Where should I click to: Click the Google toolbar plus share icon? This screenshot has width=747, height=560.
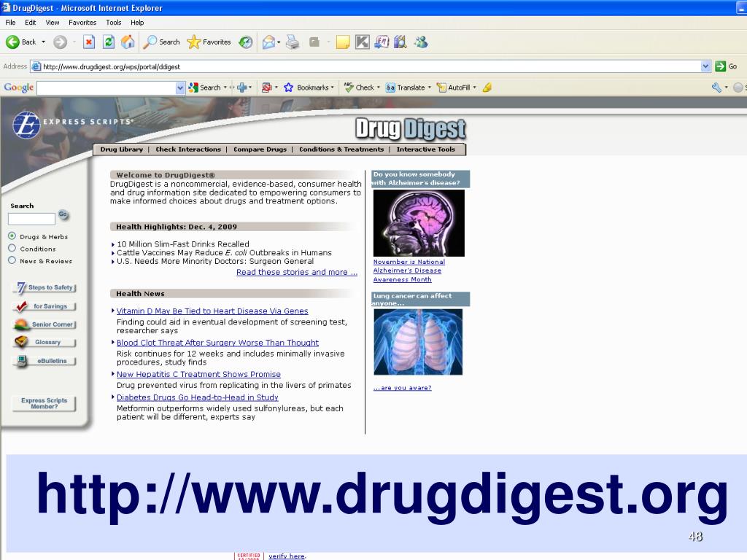pyautogui.click(x=242, y=87)
